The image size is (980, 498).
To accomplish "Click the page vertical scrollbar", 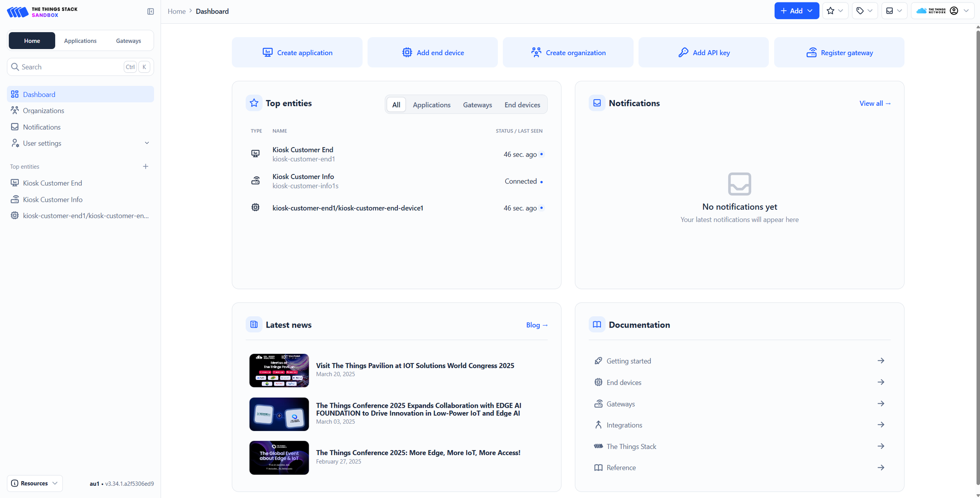I will (x=978, y=257).
